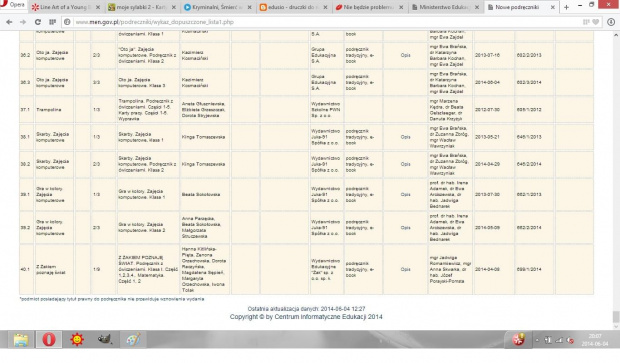Click the address bar URL field

click(324, 22)
